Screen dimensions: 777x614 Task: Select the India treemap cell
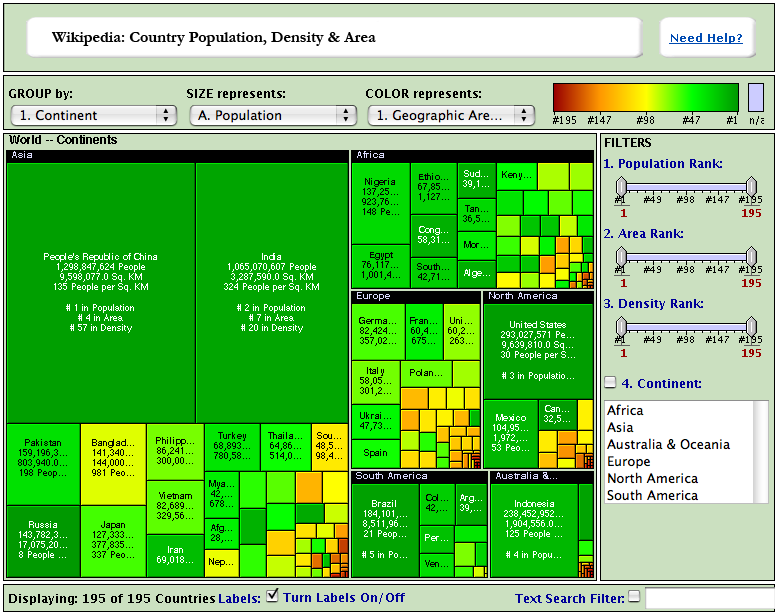pos(271,292)
